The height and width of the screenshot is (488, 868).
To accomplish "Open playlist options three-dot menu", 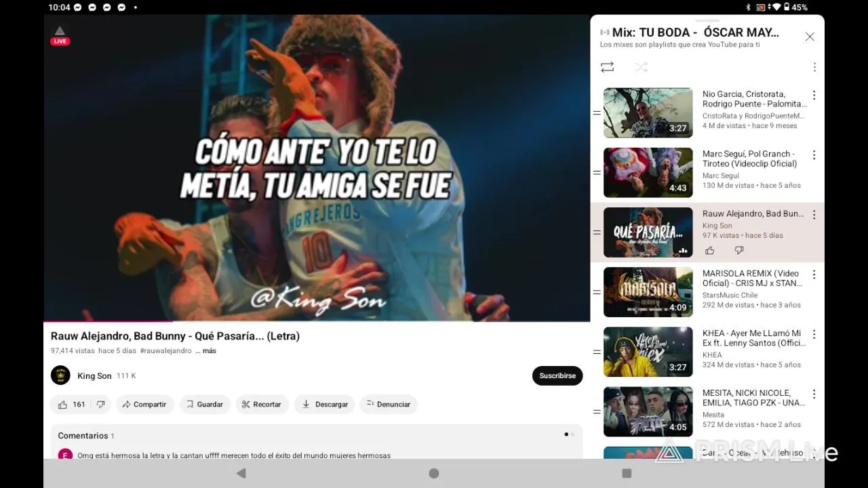I will click(x=814, y=67).
